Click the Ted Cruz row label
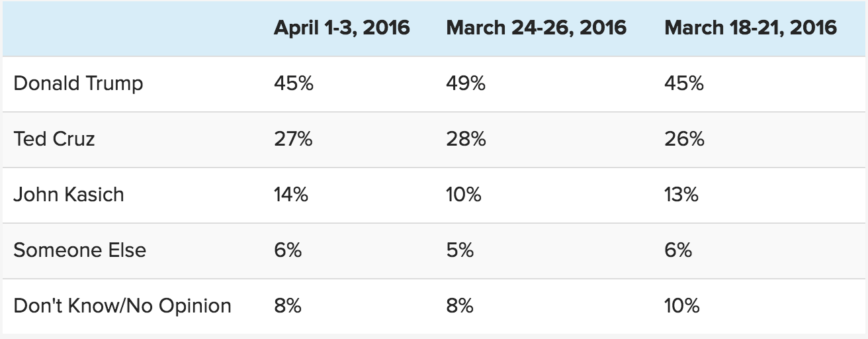Image resolution: width=868 pixels, height=339 pixels. pos(54,139)
